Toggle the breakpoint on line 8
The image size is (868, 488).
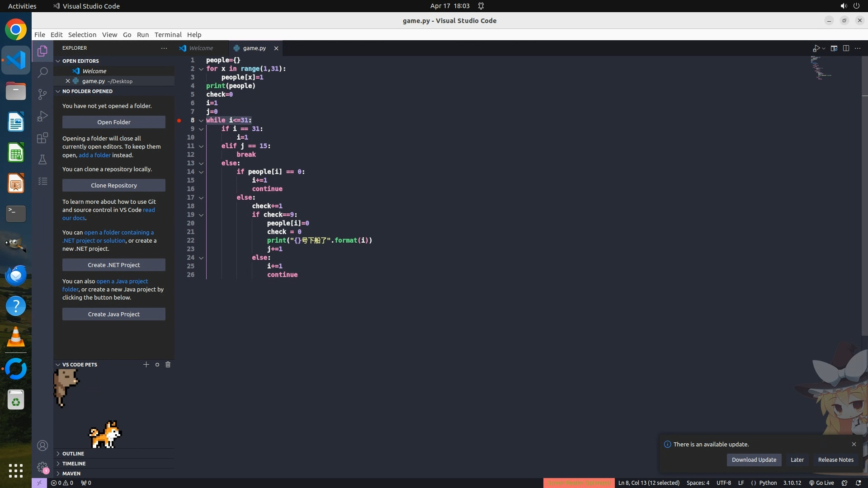179,120
